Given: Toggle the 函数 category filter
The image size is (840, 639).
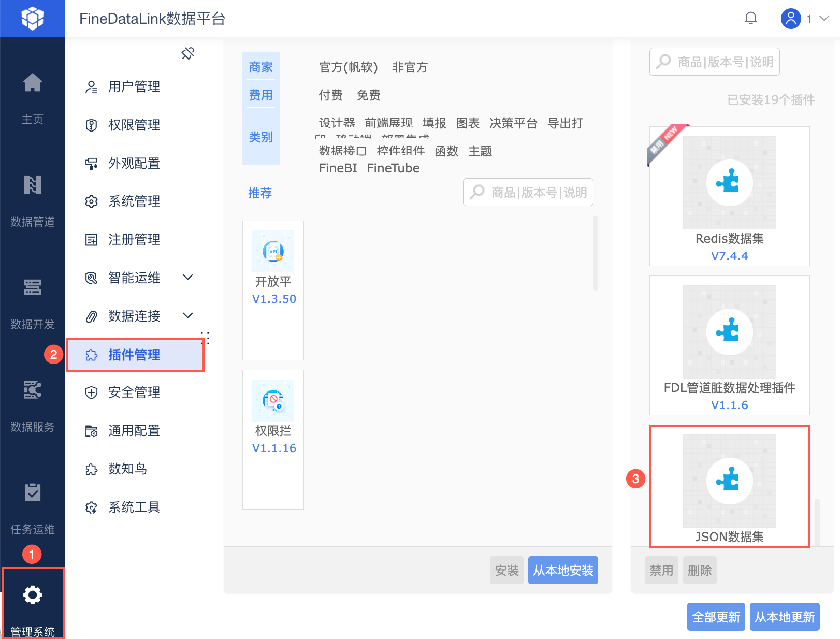Looking at the screenshot, I should click(x=446, y=151).
